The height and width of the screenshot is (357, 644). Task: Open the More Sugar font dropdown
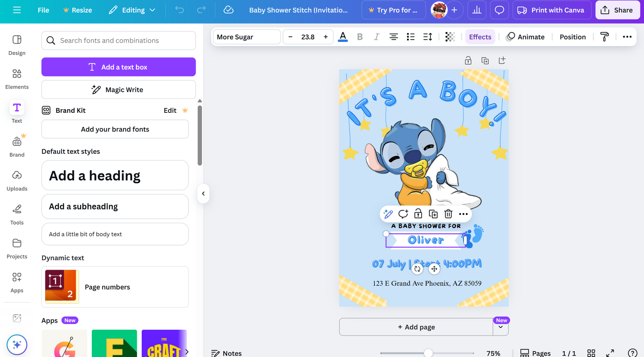point(246,37)
